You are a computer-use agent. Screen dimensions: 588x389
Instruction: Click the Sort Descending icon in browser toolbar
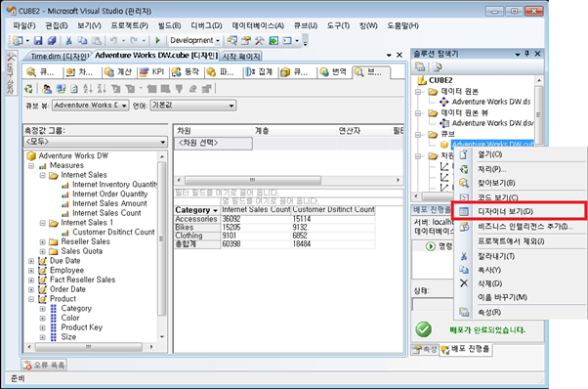click(102, 89)
